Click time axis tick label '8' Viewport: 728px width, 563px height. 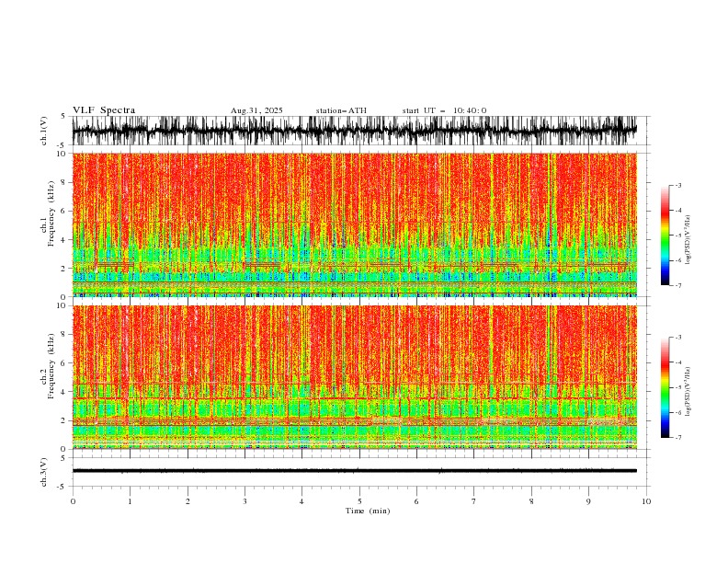tap(531, 501)
